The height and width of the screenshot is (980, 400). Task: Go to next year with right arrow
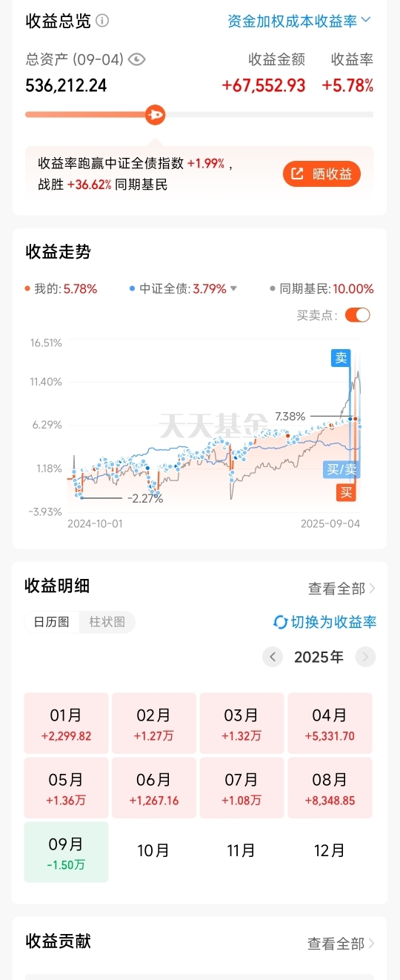[x=365, y=657]
